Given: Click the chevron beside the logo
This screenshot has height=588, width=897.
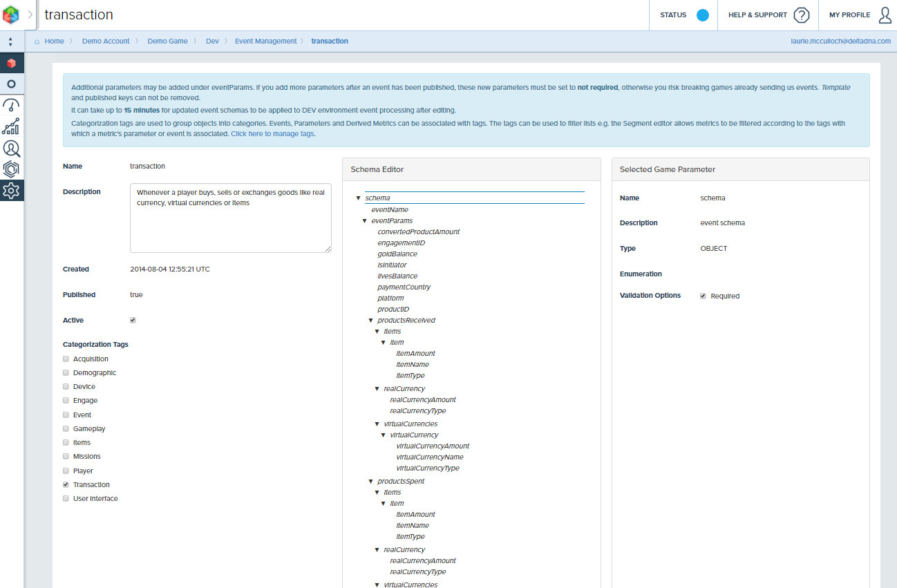Looking at the screenshot, I should click(x=30, y=15).
